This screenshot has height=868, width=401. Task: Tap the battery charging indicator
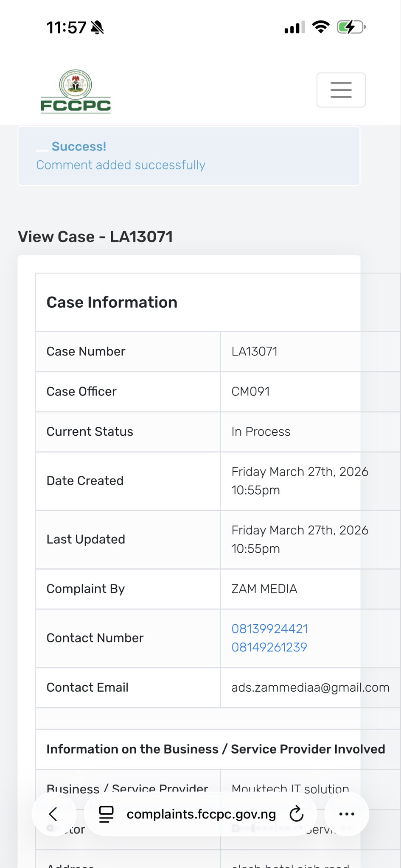pyautogui.click(x=351, y=28)
